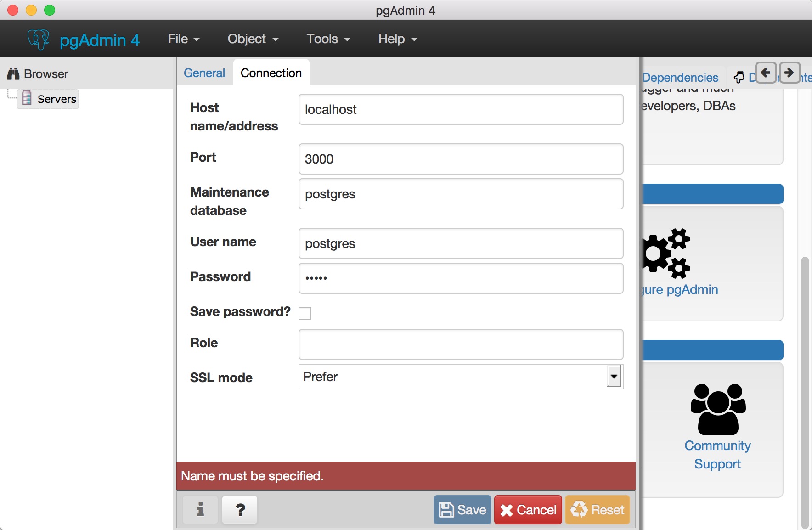This screenshot has width=812, height=530.
Task: Click the pgAdmin elephant logo icon
Action: (x=39, y=39)
